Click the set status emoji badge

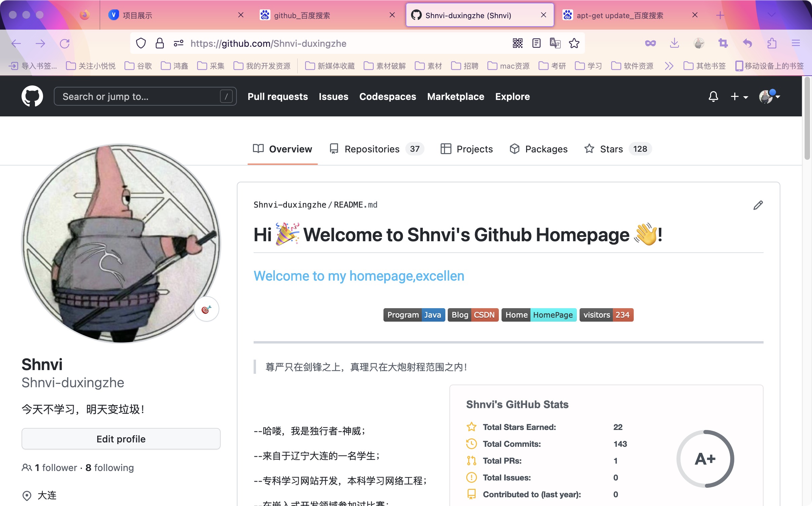tap(207, 309)
